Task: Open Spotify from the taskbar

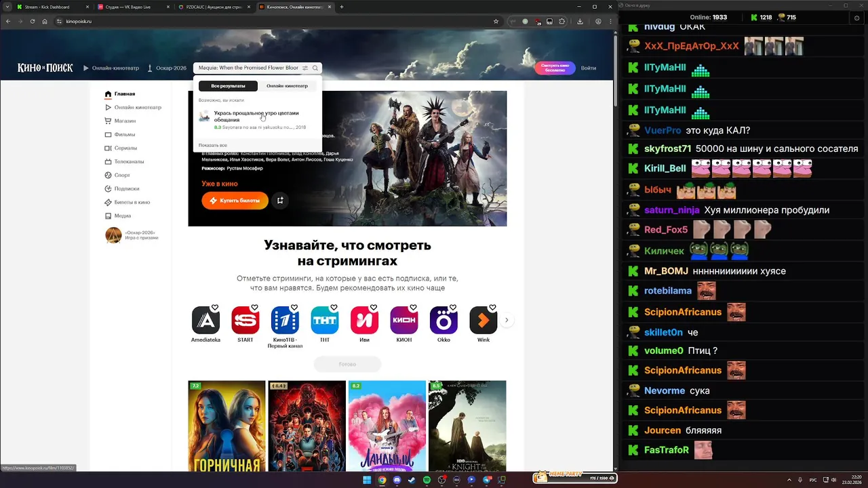Action: [x=427, y=480]
